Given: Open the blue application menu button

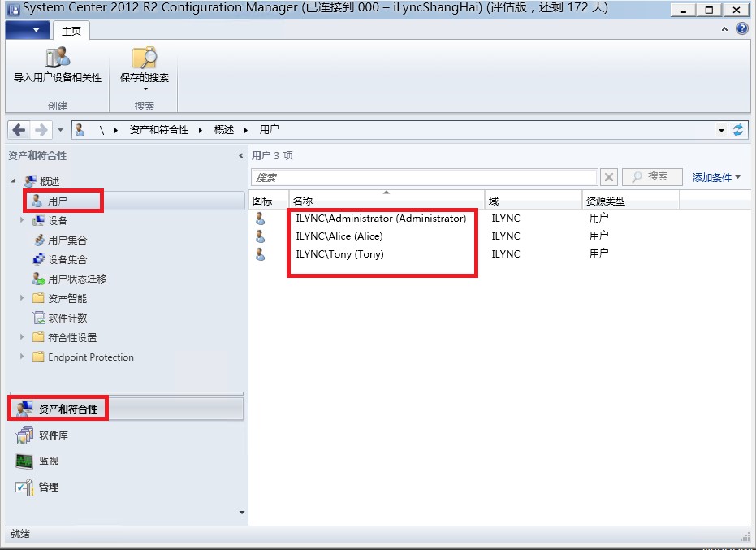Looking at the screenshot, I should tap(28, 30).
